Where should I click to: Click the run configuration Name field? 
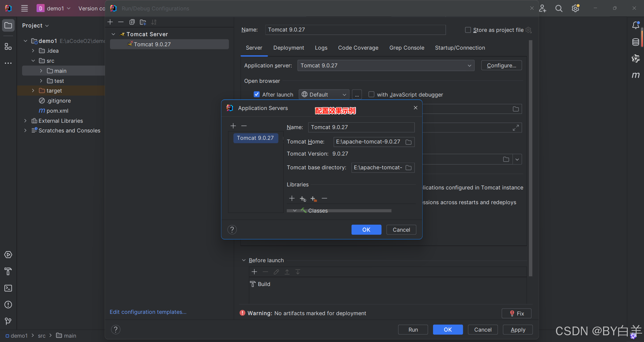[x=355, y=30]
